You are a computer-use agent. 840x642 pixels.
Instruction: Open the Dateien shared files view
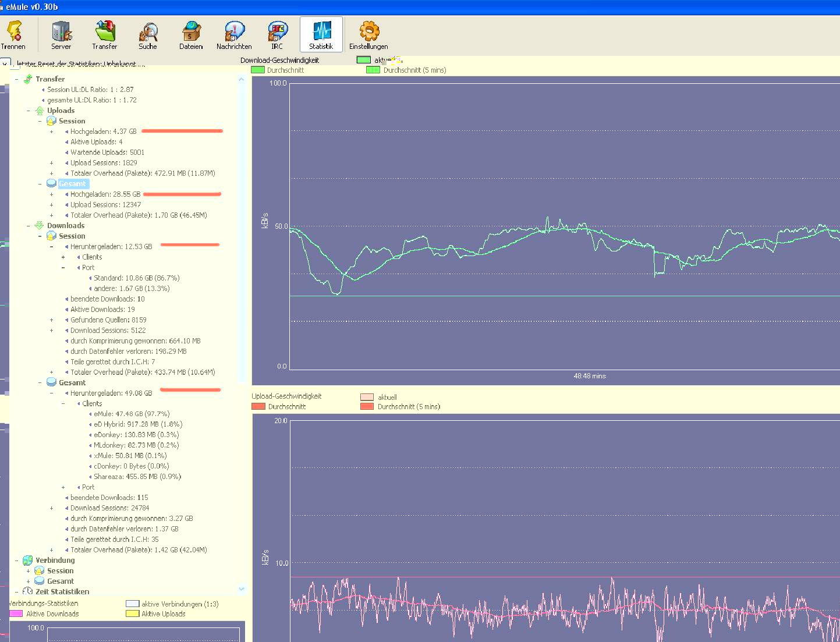(x=191, y=34)
